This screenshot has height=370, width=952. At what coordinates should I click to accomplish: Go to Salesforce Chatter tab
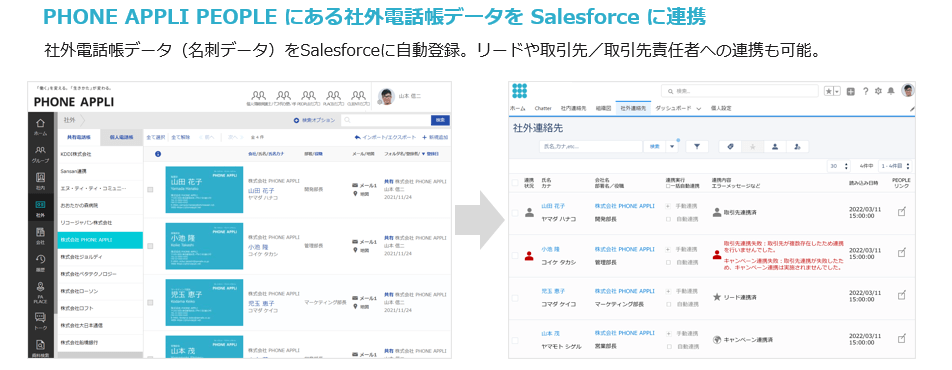[x=543, y=108]
